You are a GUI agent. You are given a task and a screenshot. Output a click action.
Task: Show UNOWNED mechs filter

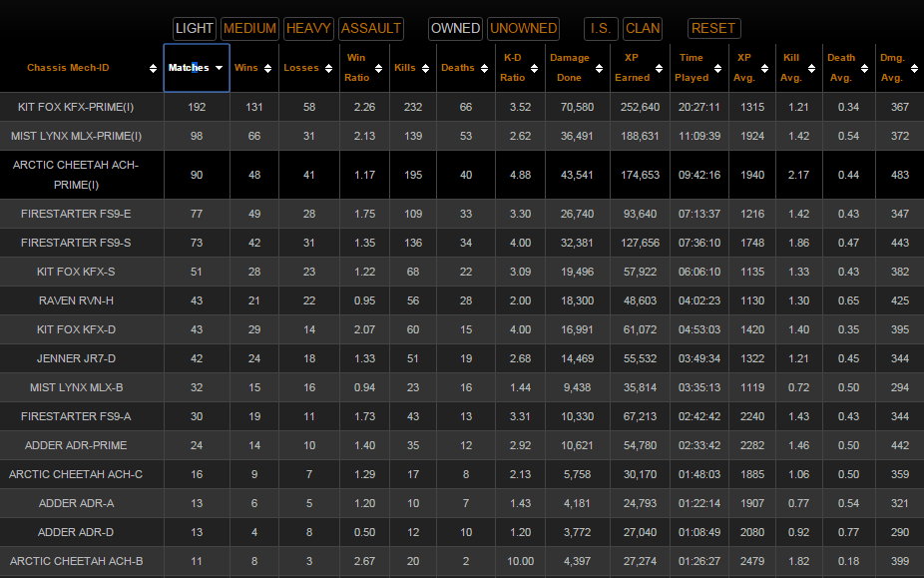(x=524, y=28)
